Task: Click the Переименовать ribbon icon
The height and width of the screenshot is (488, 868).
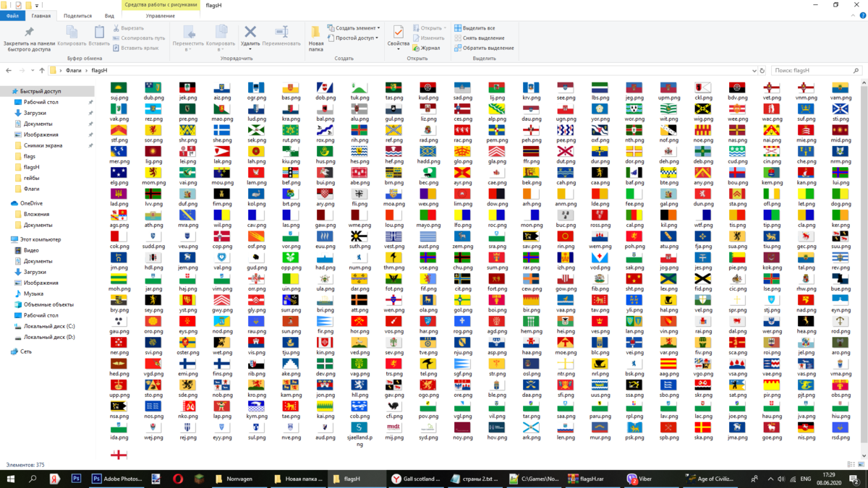Action: click(x=281, y=32)
